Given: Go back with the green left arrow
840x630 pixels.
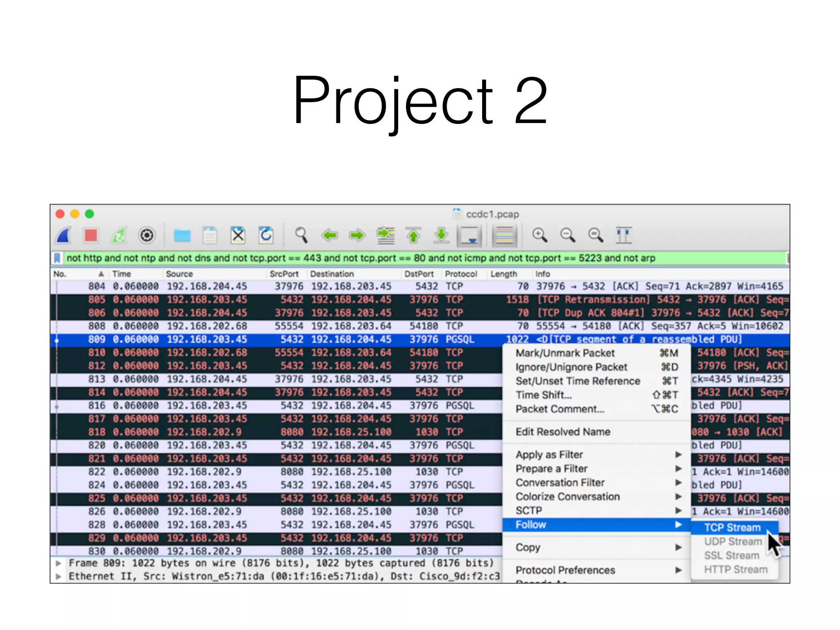Looking at the screenshot, I should (329, 235).
